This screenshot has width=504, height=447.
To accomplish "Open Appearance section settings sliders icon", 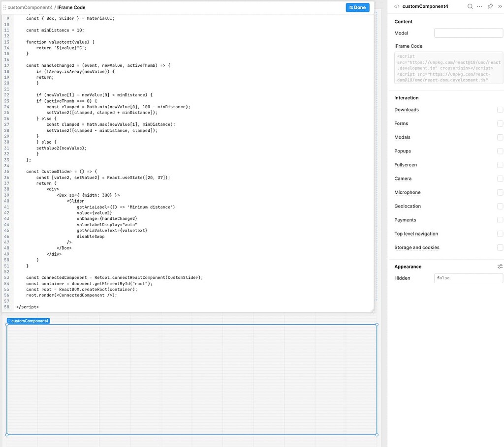I will (500, 267).
